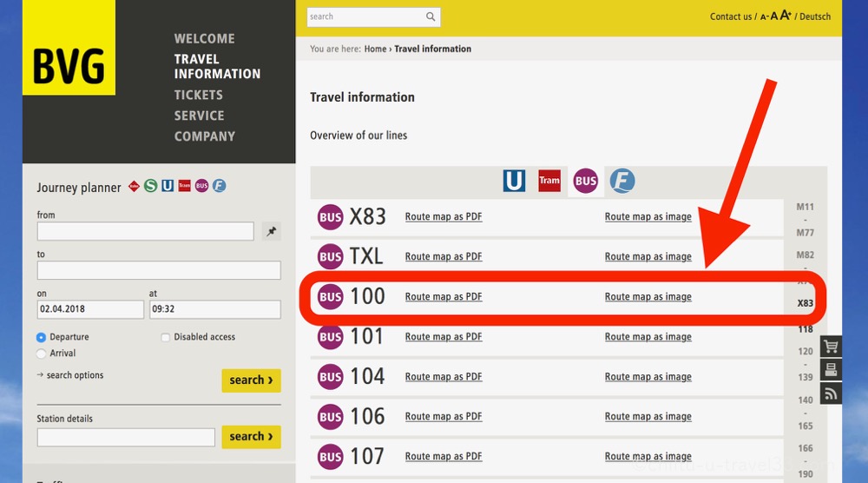Click the BUS icon for line 104
868x483 pixels.
pos(331,377)
